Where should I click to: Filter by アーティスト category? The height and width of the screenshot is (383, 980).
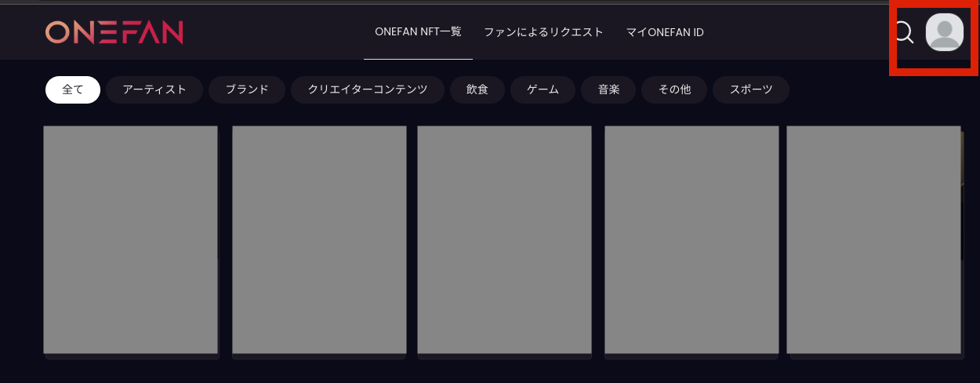(x=154, y=89)
